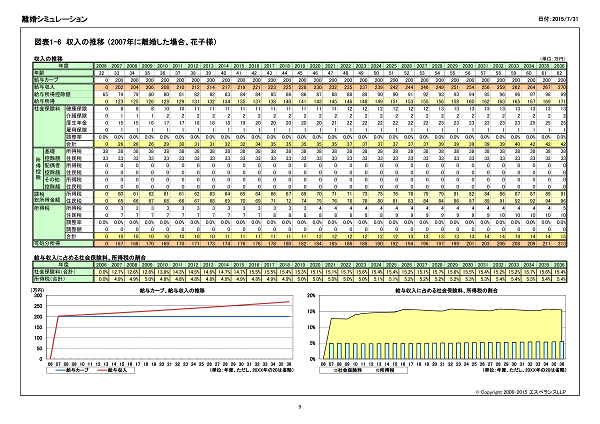Select the 図表1-6 収入の推移 heading
600x424 pixels.
click(x=120, y=42)
